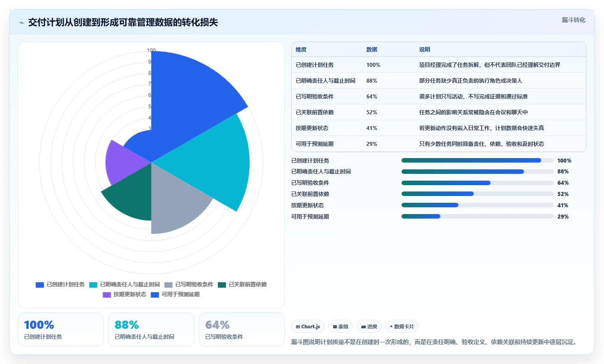The height and width of the screenshot is (364, 604).
Task: Click the 数据 column header
Action: point(372,50)
